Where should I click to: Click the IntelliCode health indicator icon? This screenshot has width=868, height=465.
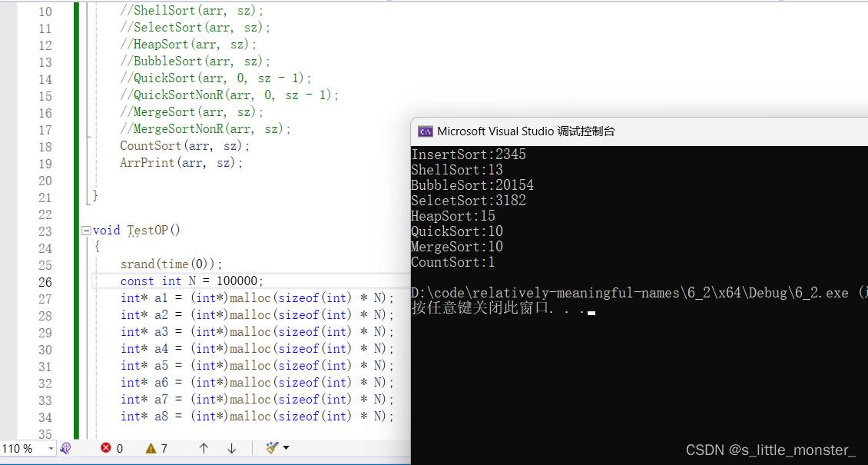click(65, 448)
